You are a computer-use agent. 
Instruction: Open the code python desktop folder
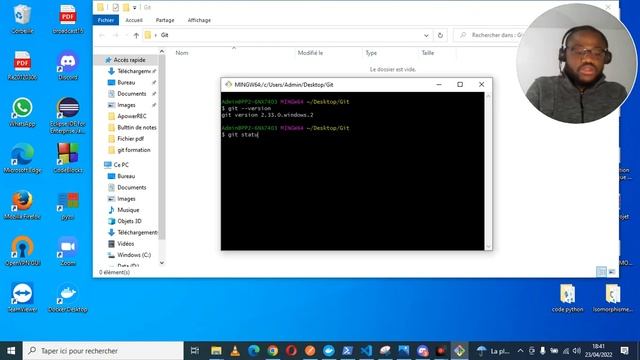click(x=567, y=298)
